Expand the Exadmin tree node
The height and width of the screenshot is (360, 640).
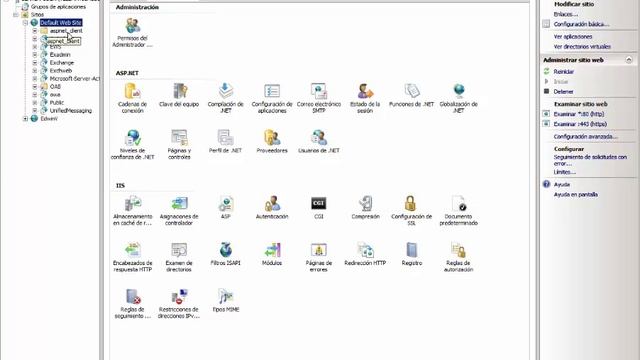click(x=35, y=55)
